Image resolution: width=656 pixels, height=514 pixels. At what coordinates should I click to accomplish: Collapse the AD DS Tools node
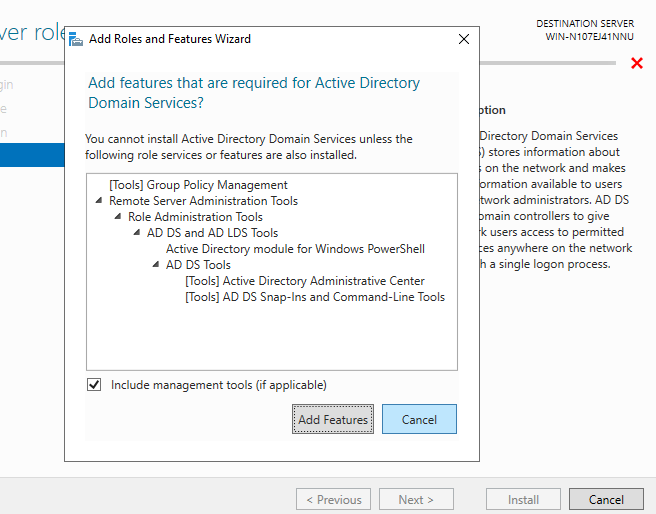click(x=156, y=265)
